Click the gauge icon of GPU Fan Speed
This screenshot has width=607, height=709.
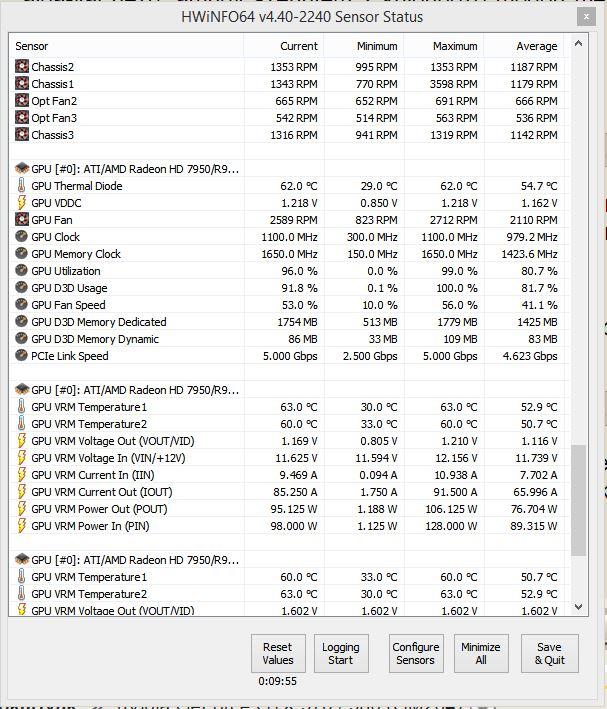(x=21, y=305)
